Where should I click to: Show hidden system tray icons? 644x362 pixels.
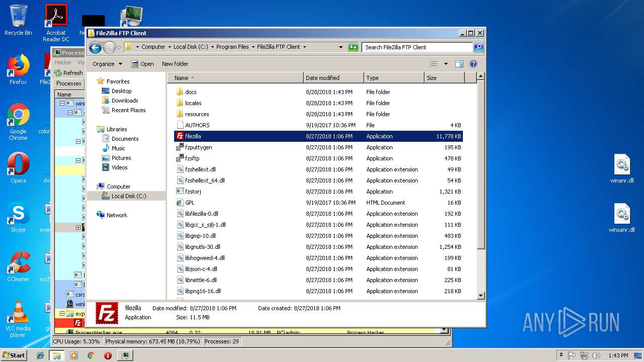pos(561,355)
